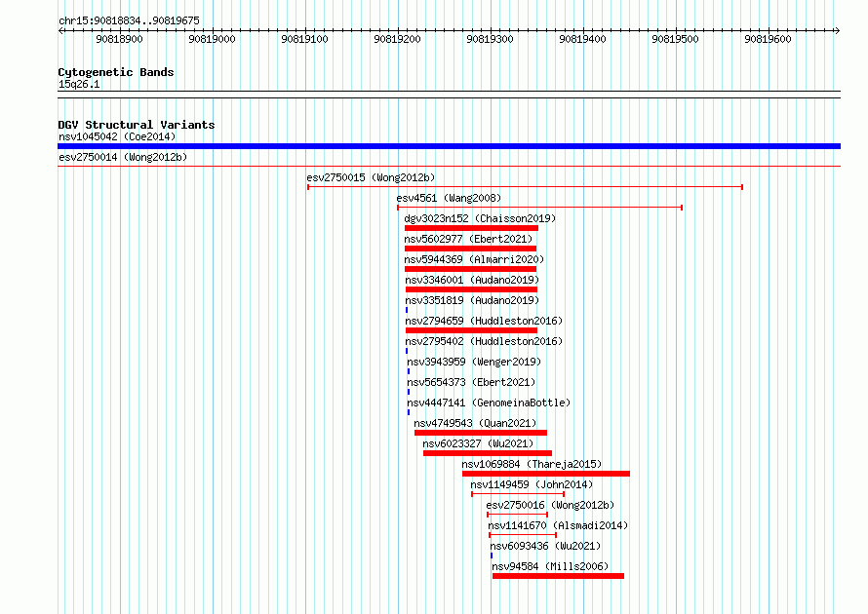Click the 90819100 ruler position
The width and height of the screenshot is (868, 614).
pyautogui.click(x=304, y=39)
